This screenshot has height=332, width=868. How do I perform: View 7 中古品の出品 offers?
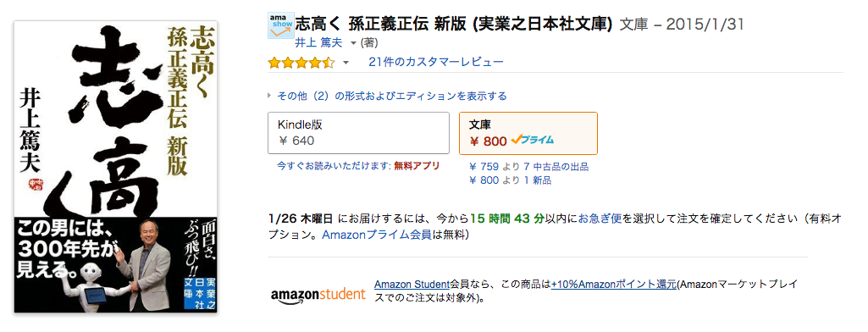(x=556, y=167)
